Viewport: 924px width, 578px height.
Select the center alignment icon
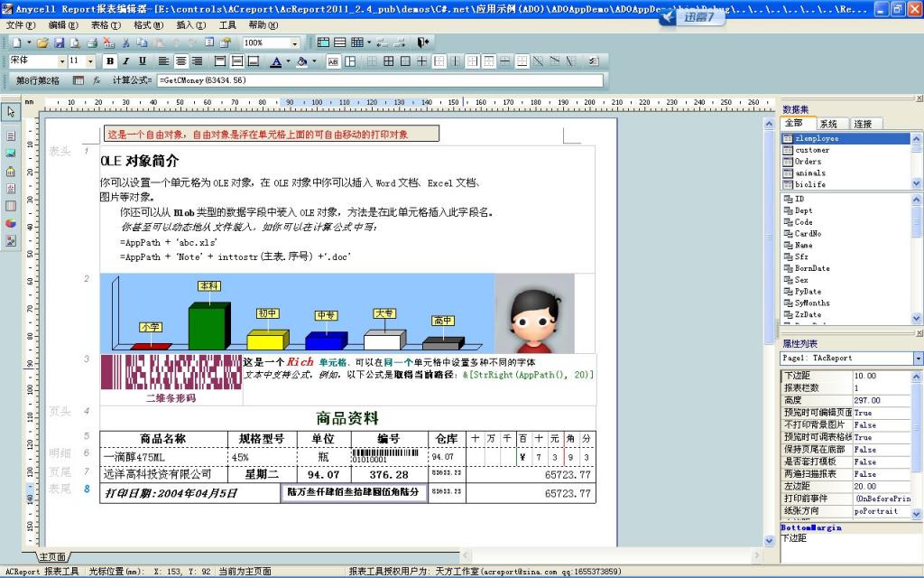point(181,61)
